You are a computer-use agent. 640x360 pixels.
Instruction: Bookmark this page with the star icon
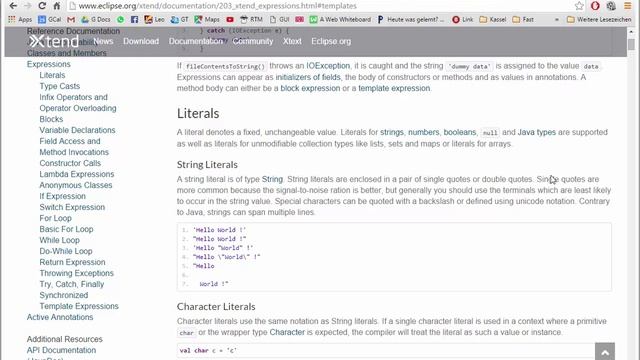[x=579, y=6]
